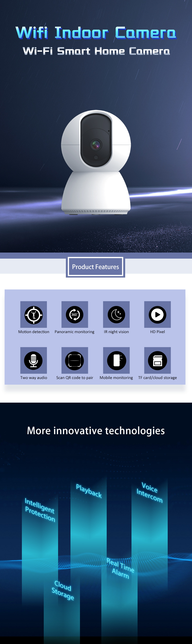
Task: Click the 'More innovative technologies' heading
Action: [96, 431]
